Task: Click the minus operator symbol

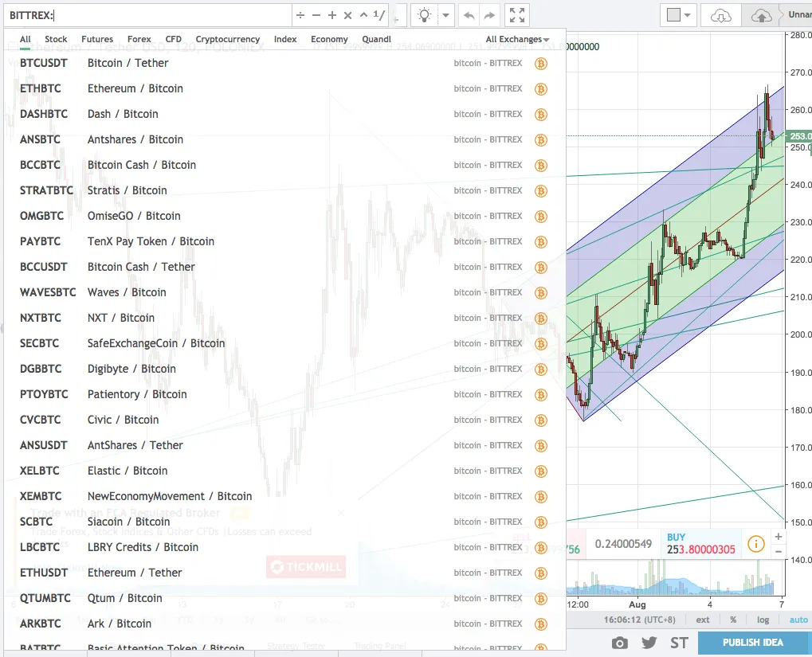Action: pyautogui.click(x=316, y=16)
